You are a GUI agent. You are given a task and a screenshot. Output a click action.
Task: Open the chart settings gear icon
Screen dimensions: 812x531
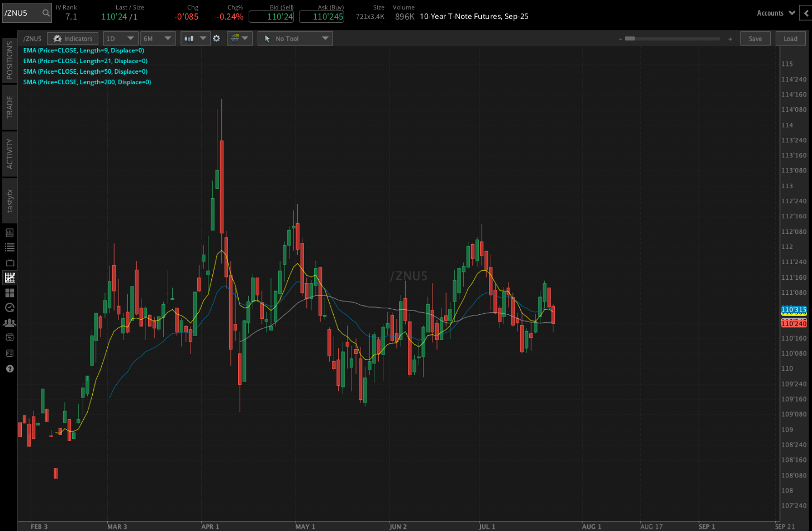pos(217,38)
